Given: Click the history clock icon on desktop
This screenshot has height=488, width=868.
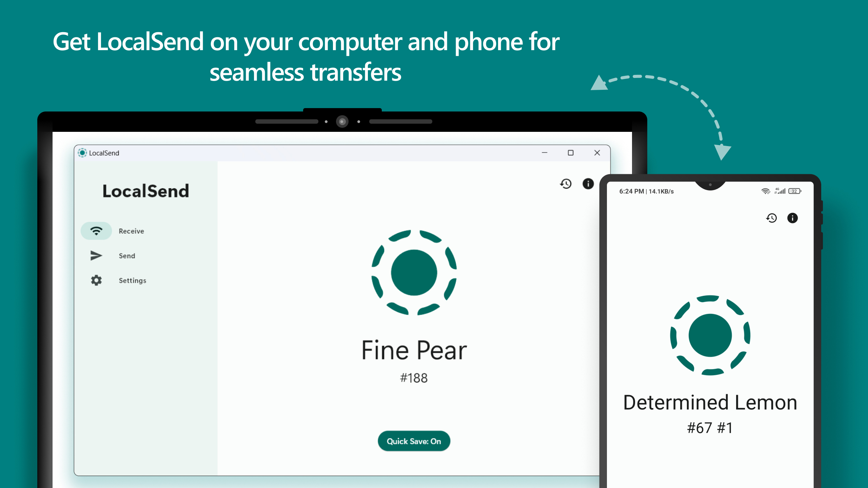Looking at the screenshot, I should coord(565,183).
